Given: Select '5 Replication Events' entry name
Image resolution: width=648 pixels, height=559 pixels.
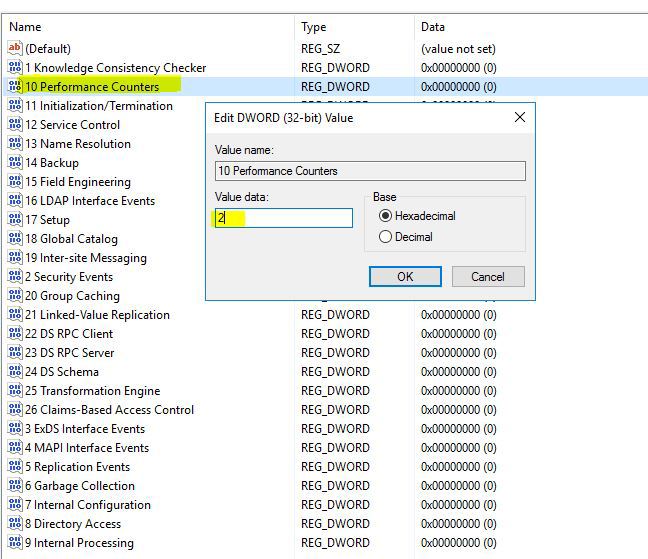Looking at the screenshot, I should pyautogui.click(x=77, y=467).
